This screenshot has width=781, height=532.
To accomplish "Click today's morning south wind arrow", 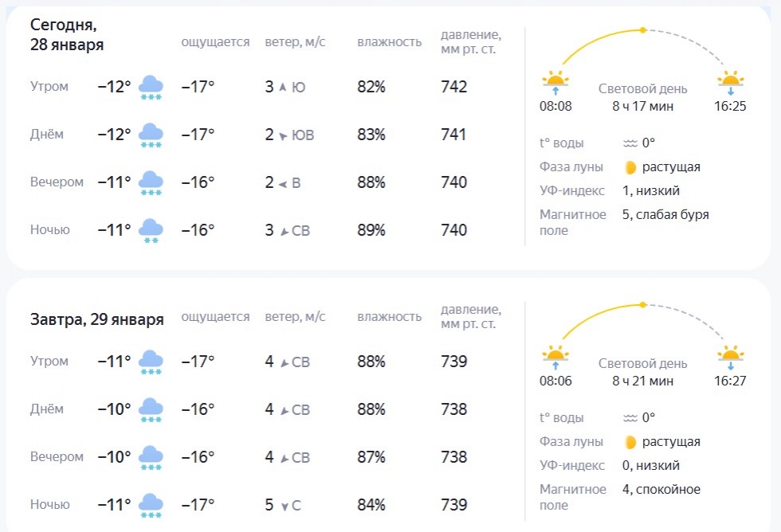I will [x=282, y=88].
